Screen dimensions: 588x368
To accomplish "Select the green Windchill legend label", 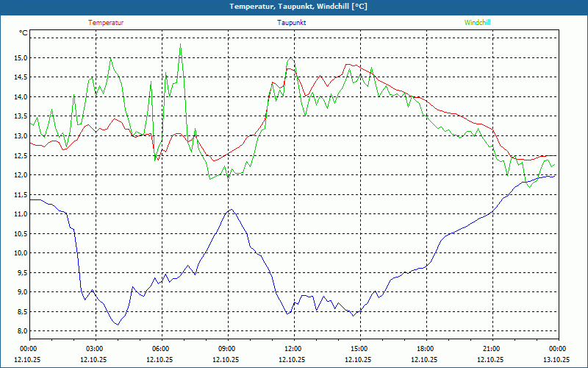I will 477,23.
